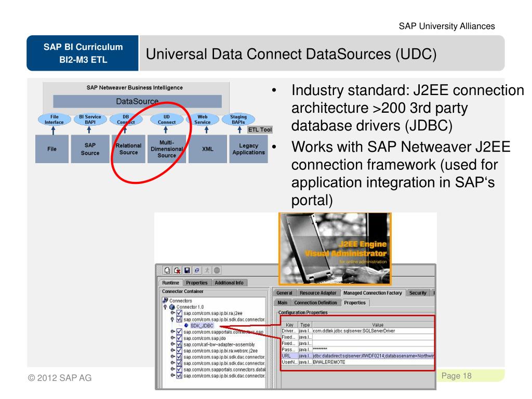
Task: Select the Properties sub-tab beside Connection Definition
Action: point(355,303)
